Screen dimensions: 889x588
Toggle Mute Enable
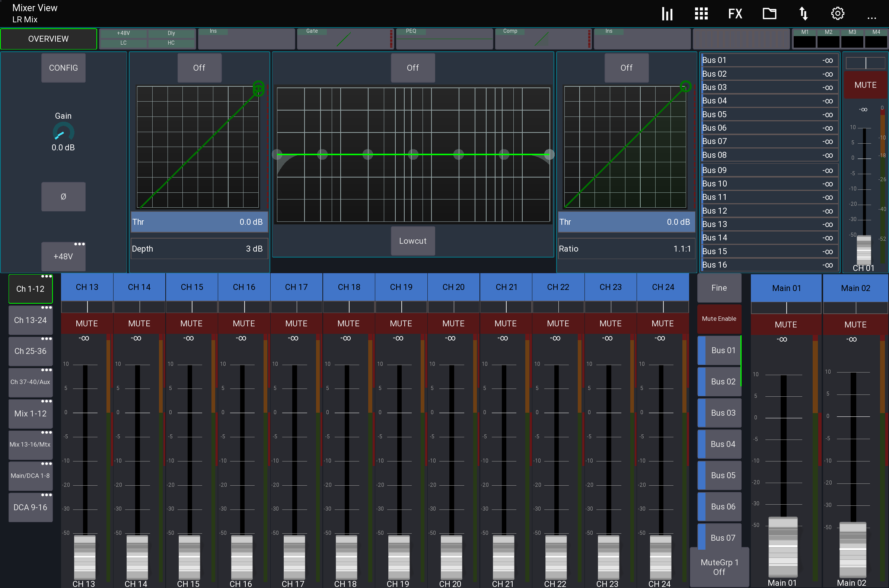click(719, 318)
